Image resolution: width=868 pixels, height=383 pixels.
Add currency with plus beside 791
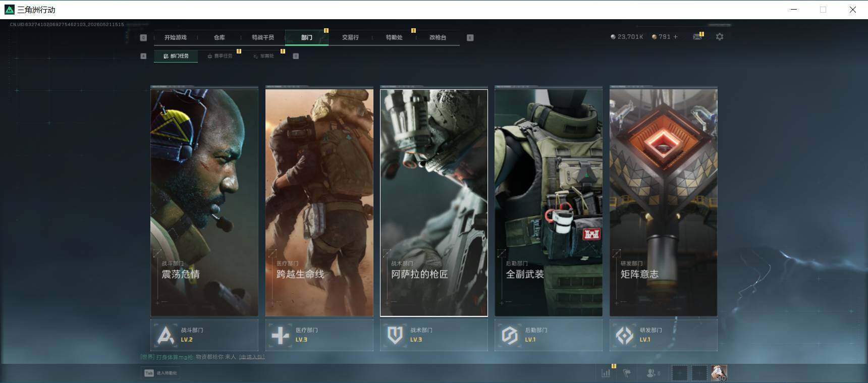pos(676,37)
